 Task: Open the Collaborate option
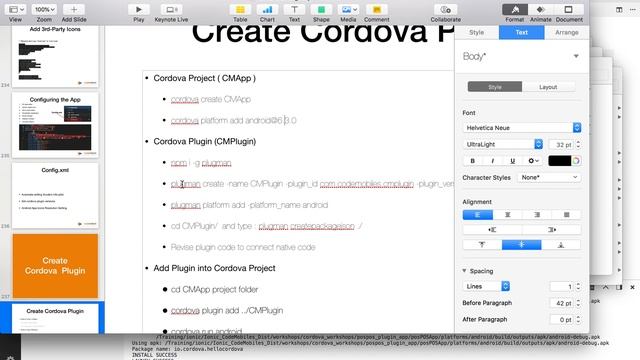(445, 9)
